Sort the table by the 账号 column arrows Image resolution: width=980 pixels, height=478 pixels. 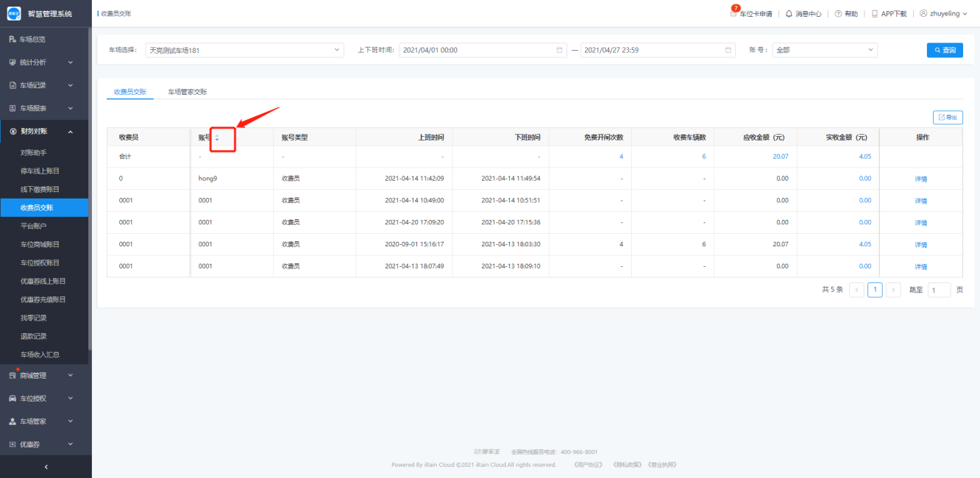217,138
